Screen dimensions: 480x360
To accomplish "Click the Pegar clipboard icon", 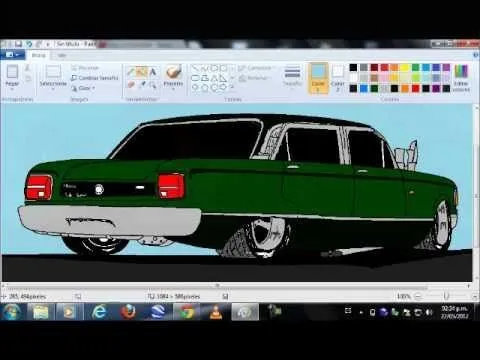I will pos(12,71).
